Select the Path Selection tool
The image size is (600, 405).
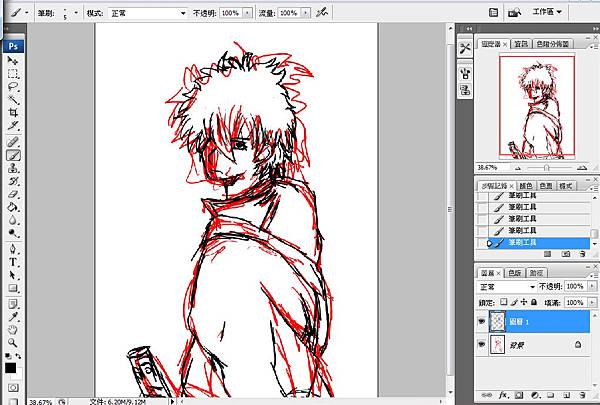(x=13, y=276)
